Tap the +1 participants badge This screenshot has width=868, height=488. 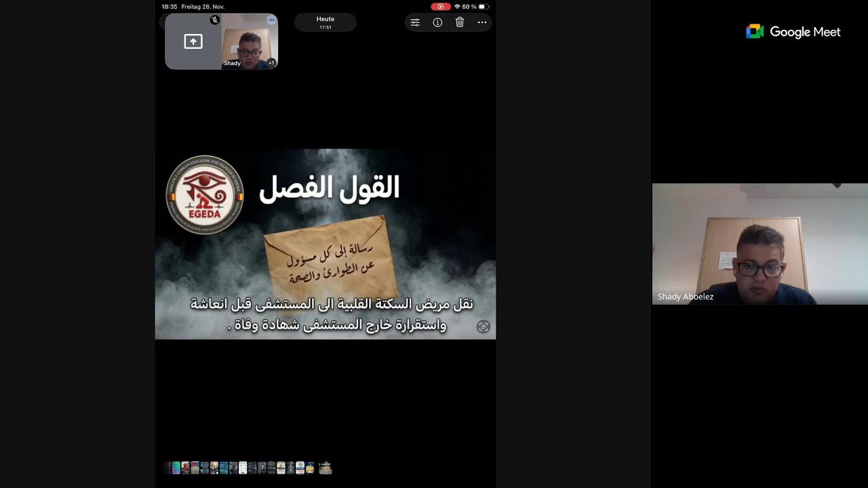tap(271, 63)
